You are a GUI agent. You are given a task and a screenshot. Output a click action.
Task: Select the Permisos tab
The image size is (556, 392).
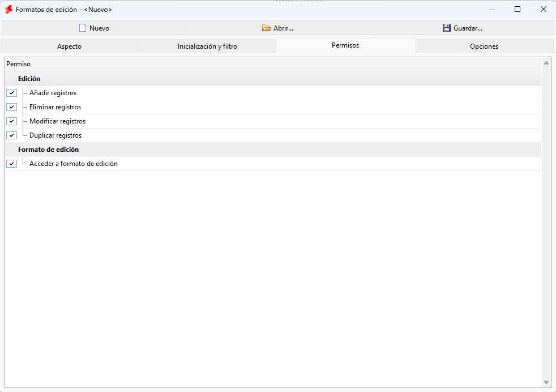[346, 45]
